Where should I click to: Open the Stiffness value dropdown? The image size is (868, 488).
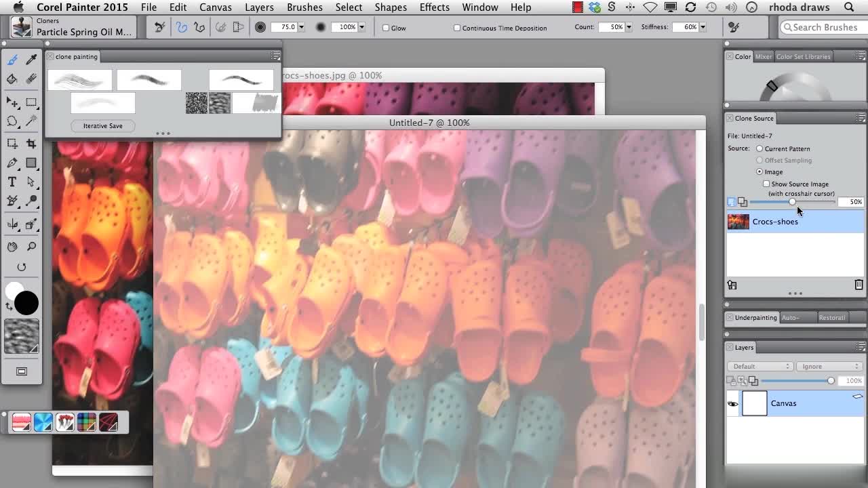(x=702, y=27)
